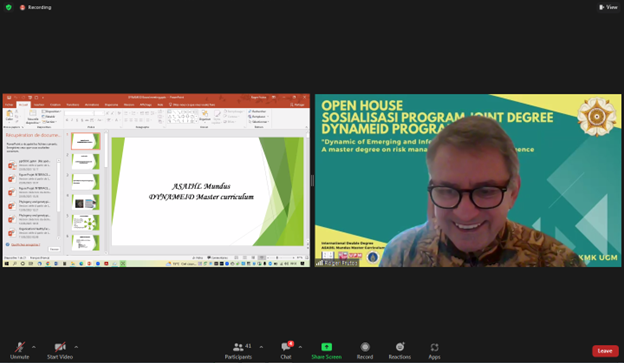Expand participants options arrow

[261, 347]
